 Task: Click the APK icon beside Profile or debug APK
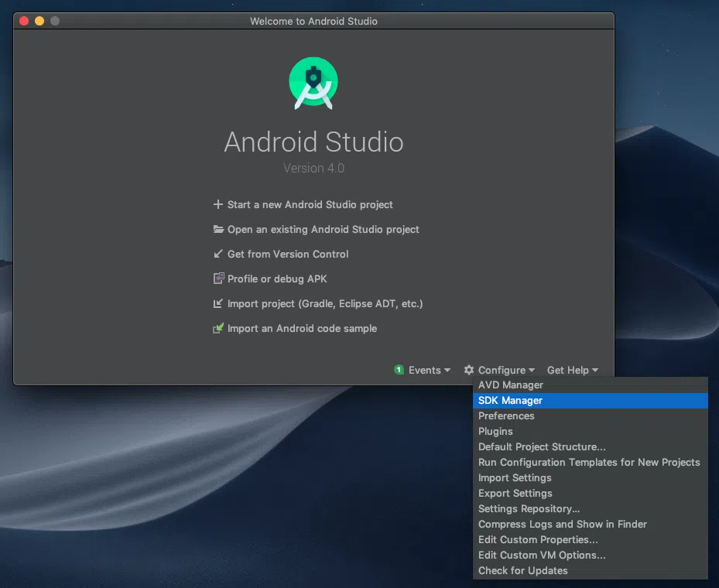pos(219,279)
